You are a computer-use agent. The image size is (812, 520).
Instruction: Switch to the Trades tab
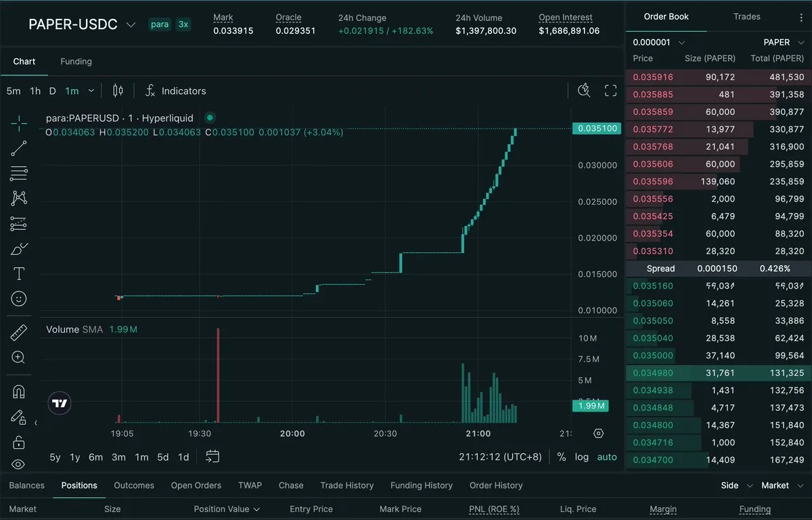(747, 17)
